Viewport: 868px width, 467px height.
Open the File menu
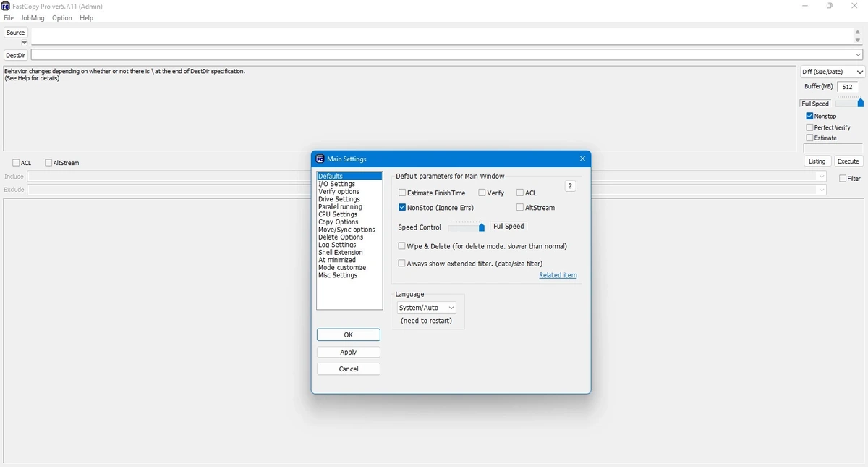(x=9, y=18)
